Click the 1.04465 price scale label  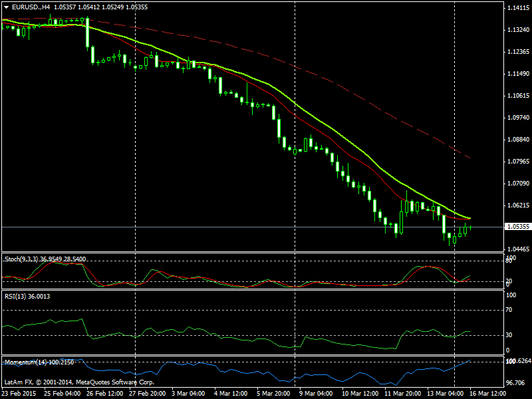pos(517,249)
